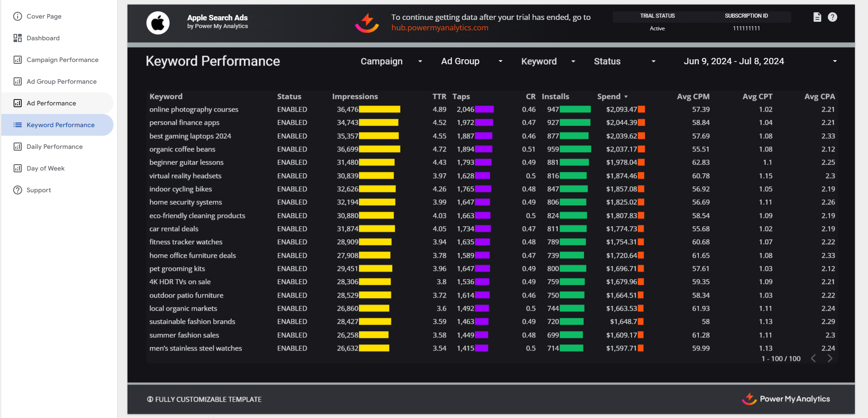
Task: Open the Day of Week report
Action: 46,168
